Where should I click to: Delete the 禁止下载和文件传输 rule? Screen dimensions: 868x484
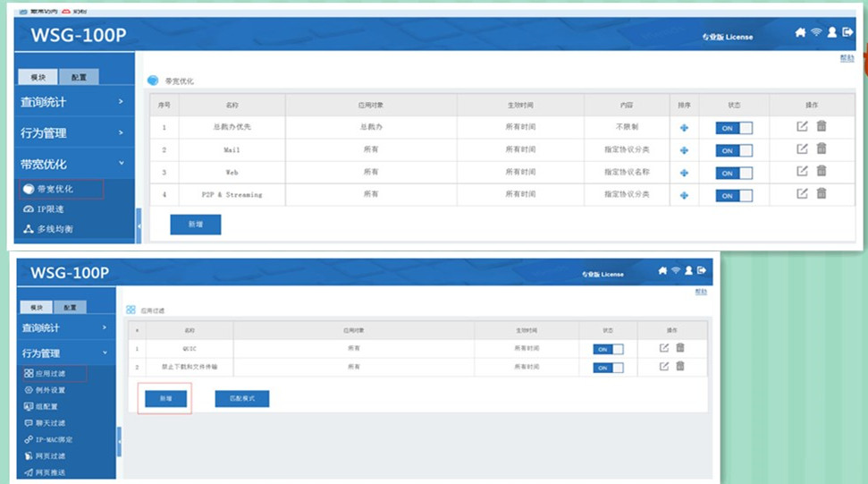(x=680, y=366)
